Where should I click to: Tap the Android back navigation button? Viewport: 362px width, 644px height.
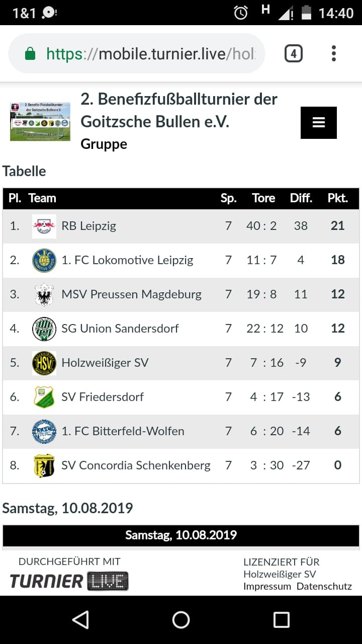pyautogui.click(x=80, y=620)
